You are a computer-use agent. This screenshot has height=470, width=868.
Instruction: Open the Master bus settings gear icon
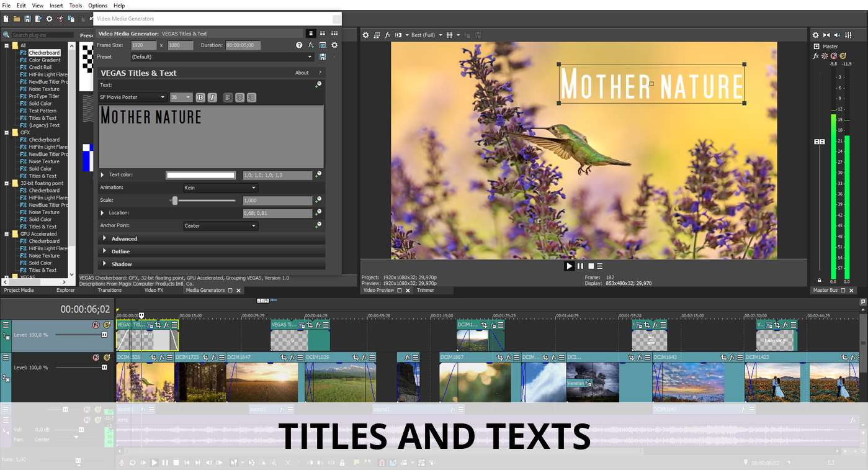[x=816, y=35]
